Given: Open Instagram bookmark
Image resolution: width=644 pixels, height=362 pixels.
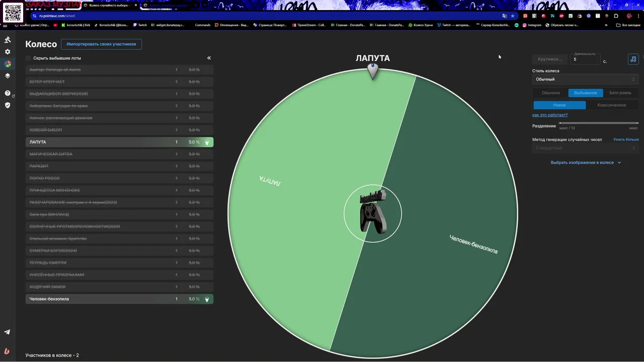Looking at the screenshot, I should [x=532, y=25].
